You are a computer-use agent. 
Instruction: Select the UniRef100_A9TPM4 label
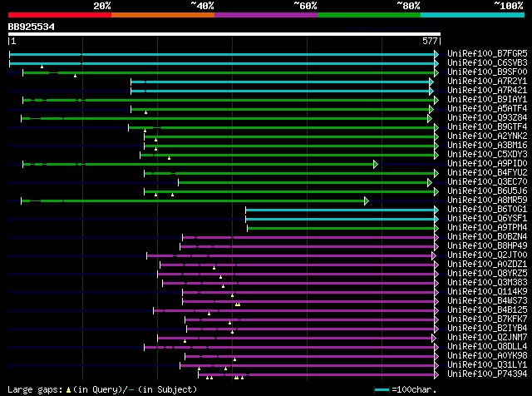487,228
